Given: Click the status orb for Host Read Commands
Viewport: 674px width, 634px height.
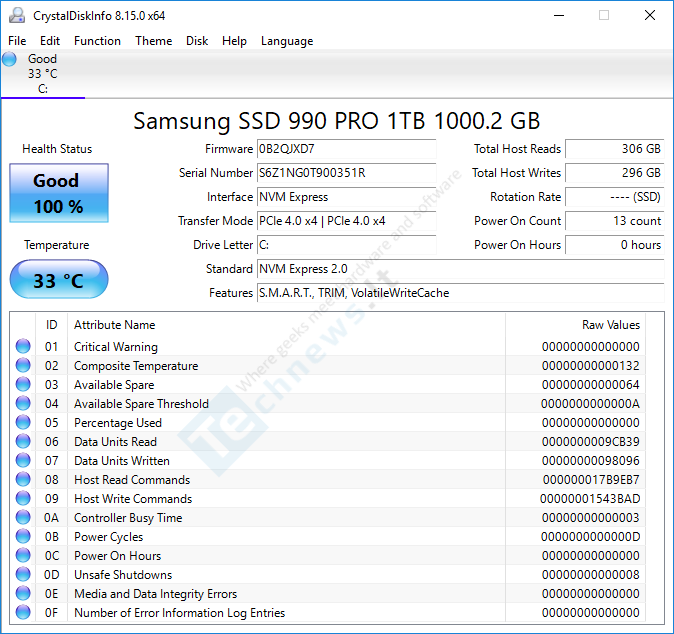Looking at the screenshot, I should [23, 479].
